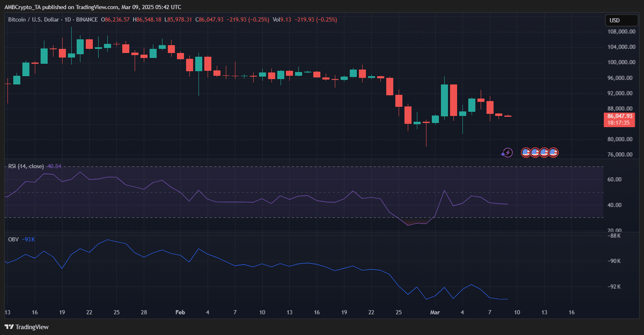Click the second US flag event icon
The width and height of the screenshot is (644, 335).
(535, 153)
